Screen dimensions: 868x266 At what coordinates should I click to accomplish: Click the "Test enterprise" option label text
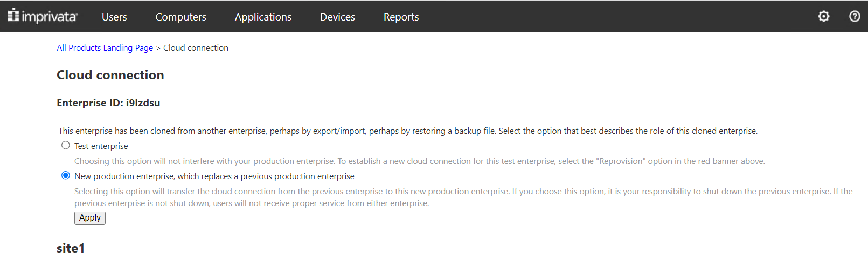101,146
